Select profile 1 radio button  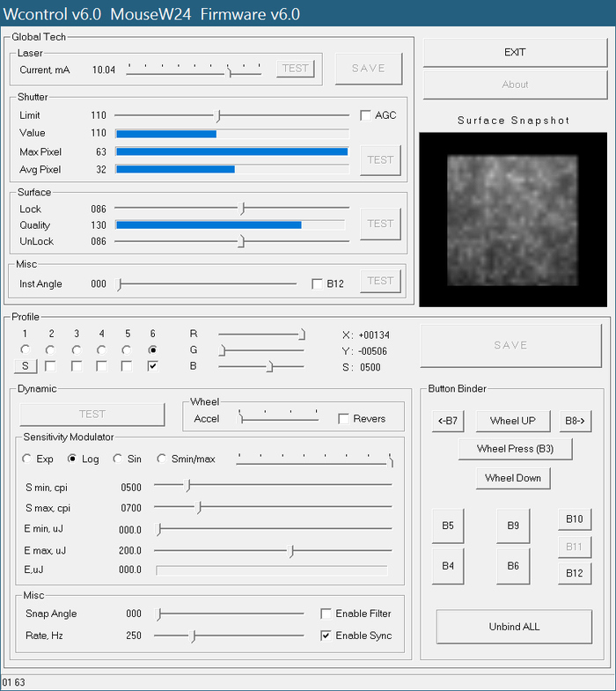coord(26,349)
